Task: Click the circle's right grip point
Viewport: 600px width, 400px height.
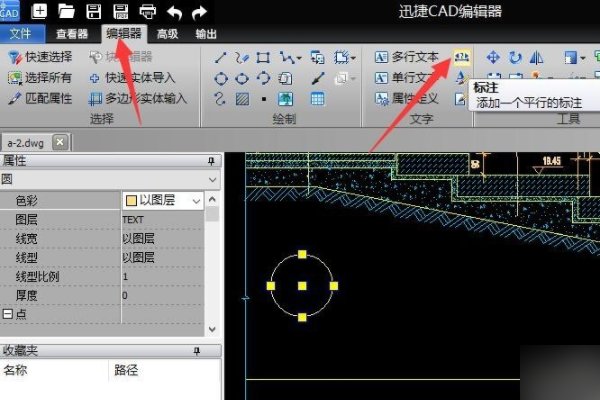Action: (333, 286)
